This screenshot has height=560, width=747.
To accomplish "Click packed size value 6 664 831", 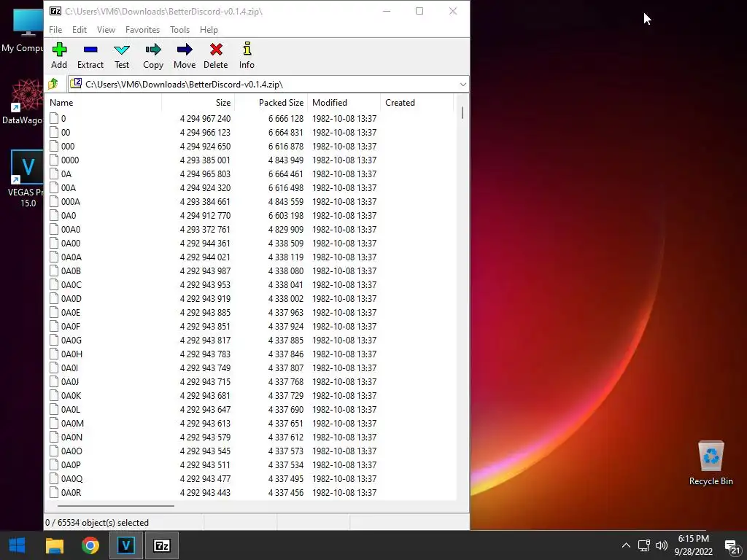I will pos(285,133).
